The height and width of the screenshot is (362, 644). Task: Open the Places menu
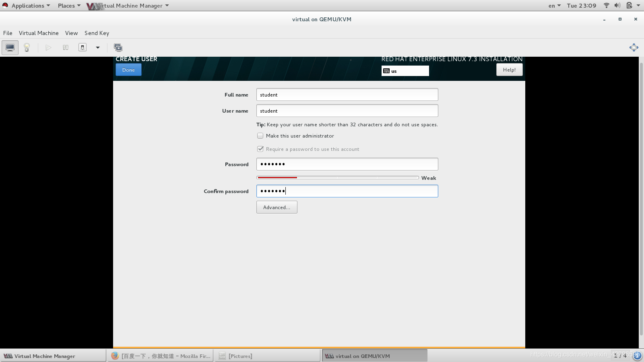69,6
